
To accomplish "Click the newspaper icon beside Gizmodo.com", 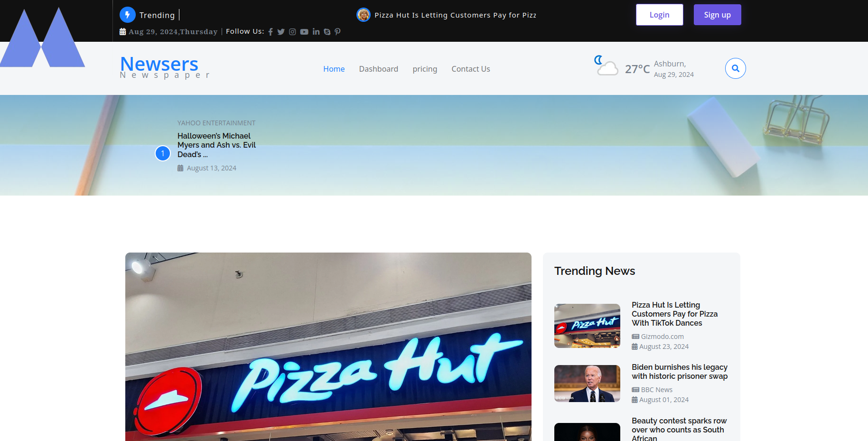I will (635, 337).
